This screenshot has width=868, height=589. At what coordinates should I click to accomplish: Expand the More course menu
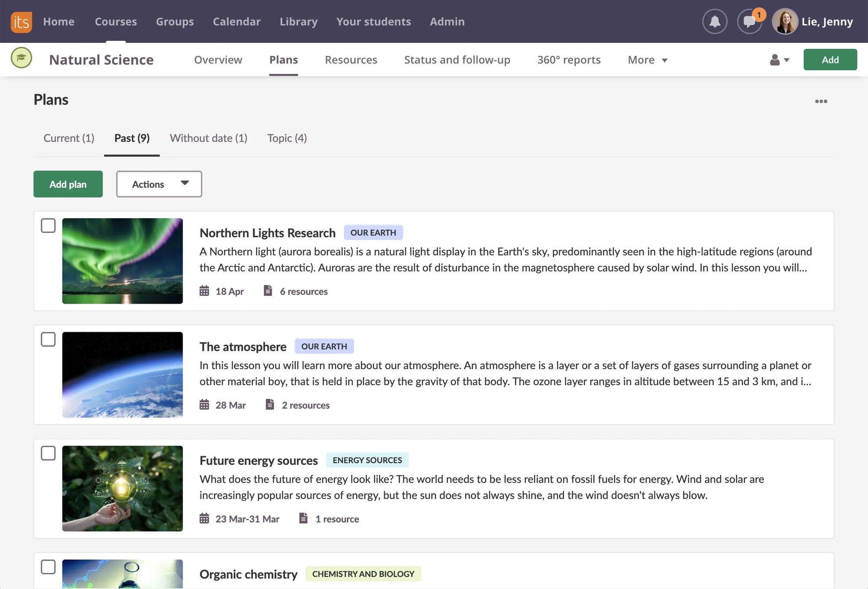(x=647, y=60)
